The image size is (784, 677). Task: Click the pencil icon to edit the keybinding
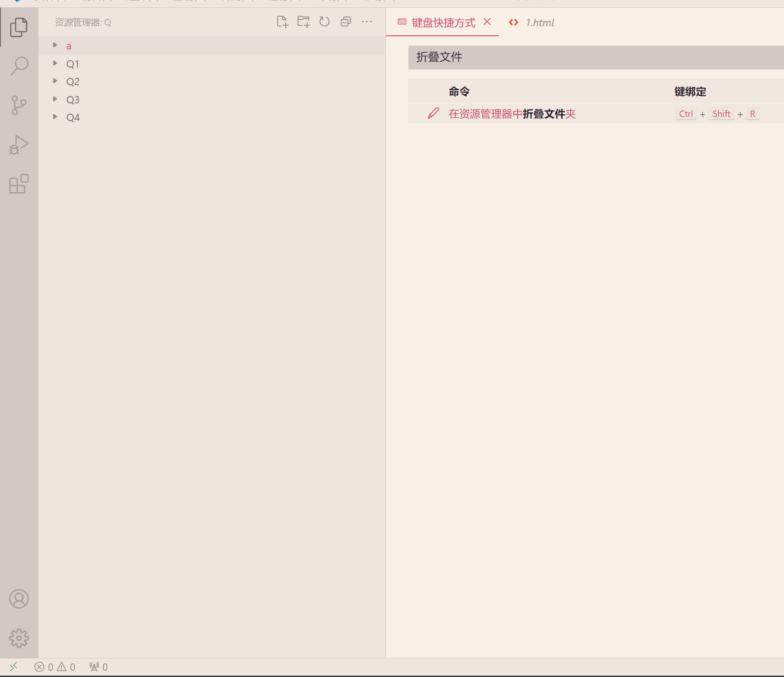433,113
